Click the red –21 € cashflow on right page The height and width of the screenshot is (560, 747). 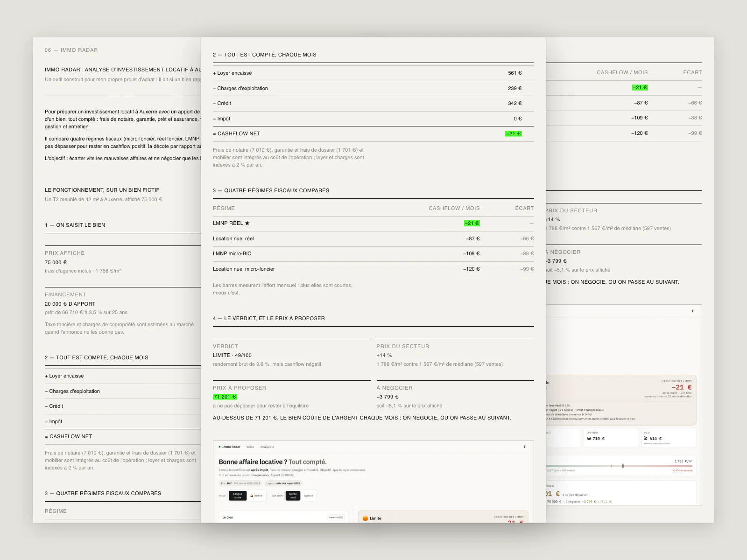[682, 387]
